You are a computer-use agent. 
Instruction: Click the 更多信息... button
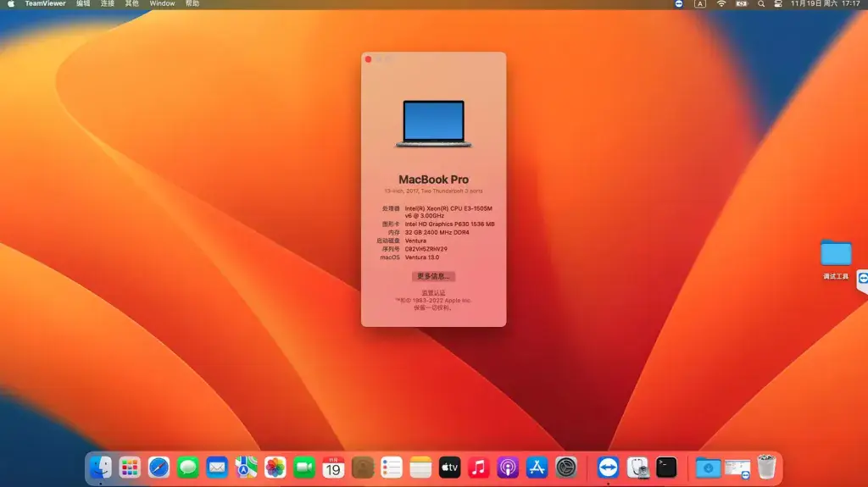(x=433, y=276)
